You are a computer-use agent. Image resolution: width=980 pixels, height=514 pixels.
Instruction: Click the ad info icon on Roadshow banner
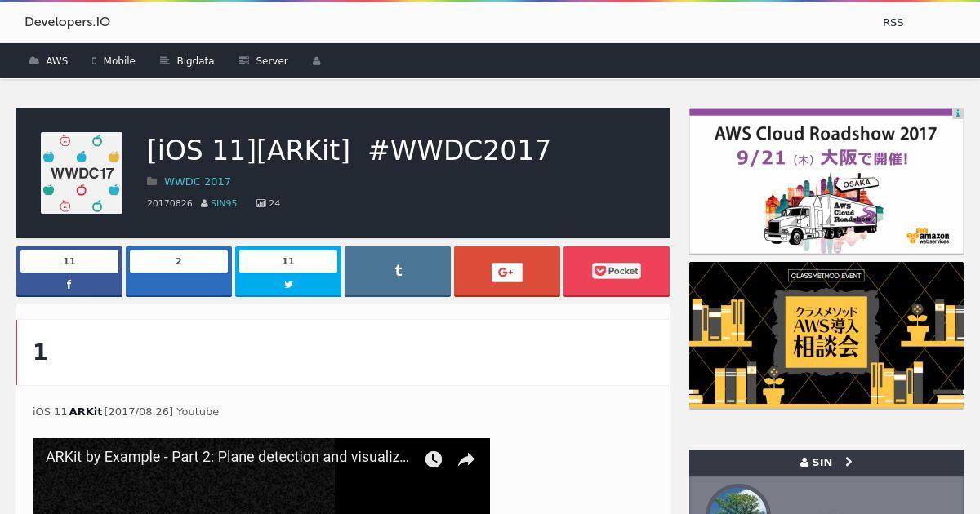coord(958,113)
